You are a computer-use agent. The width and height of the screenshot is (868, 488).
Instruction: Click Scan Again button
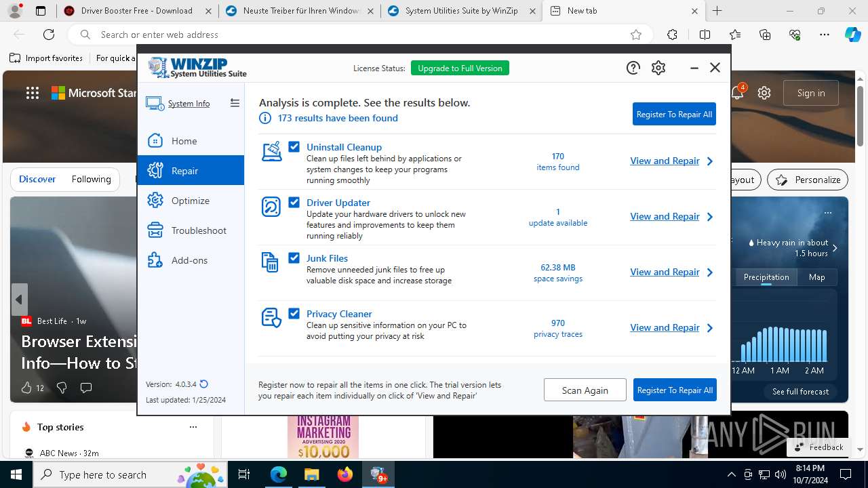585,390
